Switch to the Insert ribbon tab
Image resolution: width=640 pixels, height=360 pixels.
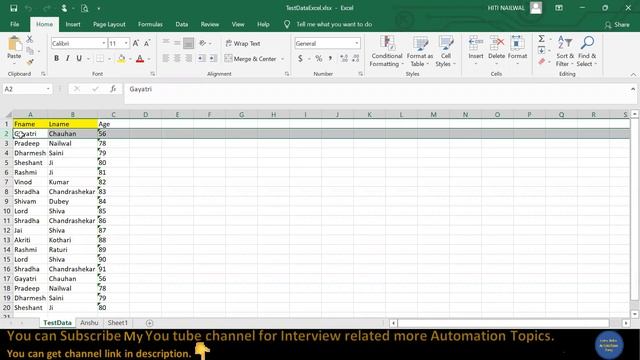[73, 24]
